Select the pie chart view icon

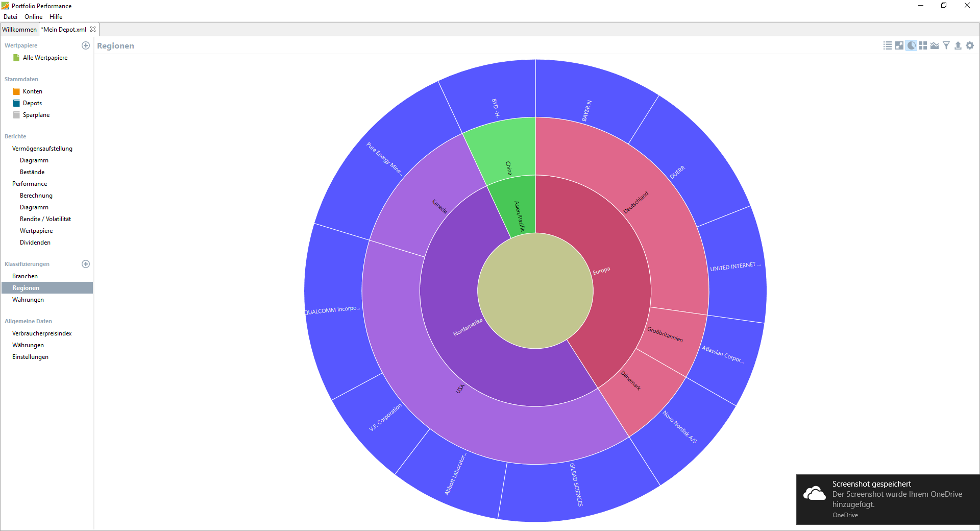(x=911, y=45)
